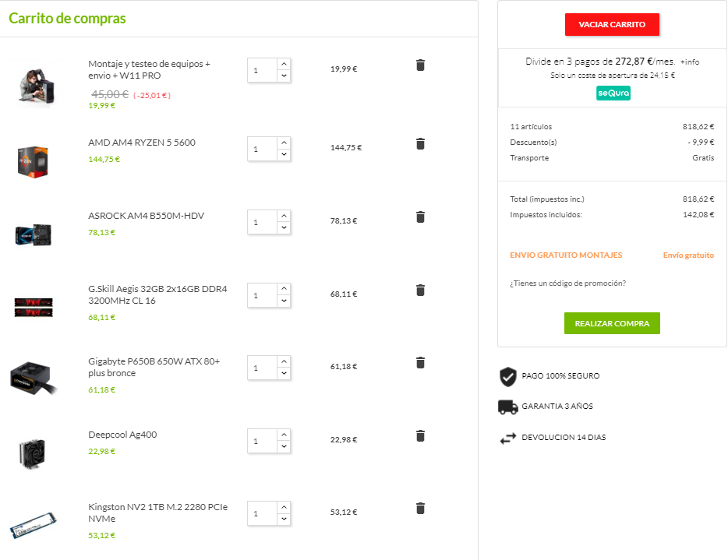Increase AMD Ryzen 5 5600 quantity

[x=284, y=143]
